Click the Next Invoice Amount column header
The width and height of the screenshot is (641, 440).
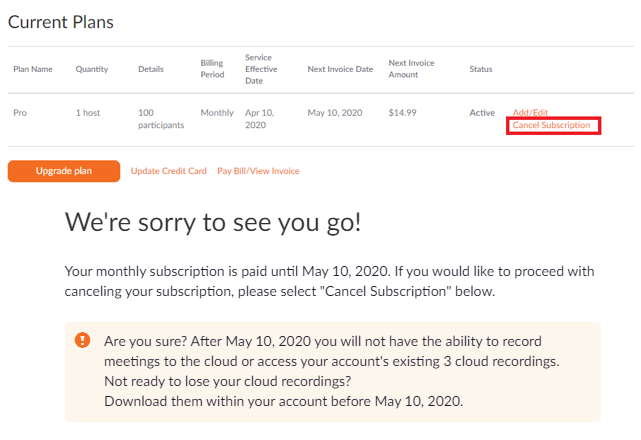point(412,69)
